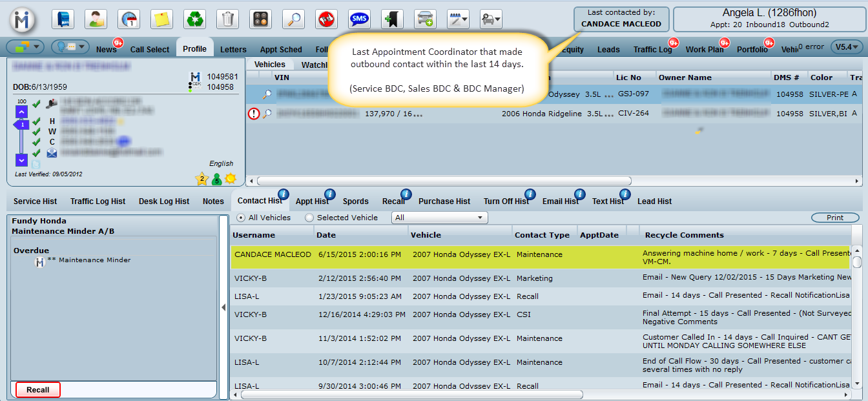
Task: Select the Selected Vehicle radio button
Action: 309,218
